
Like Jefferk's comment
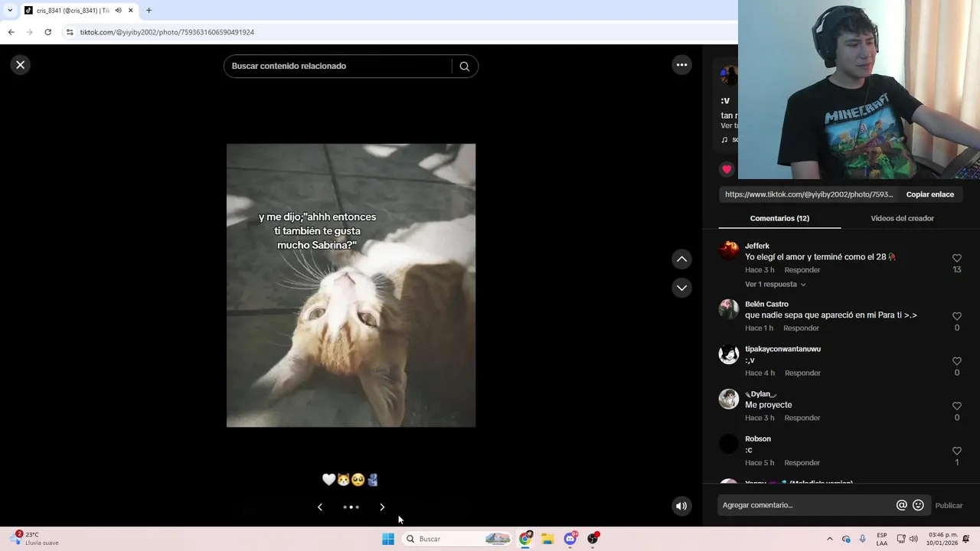(x=956, y=259)
